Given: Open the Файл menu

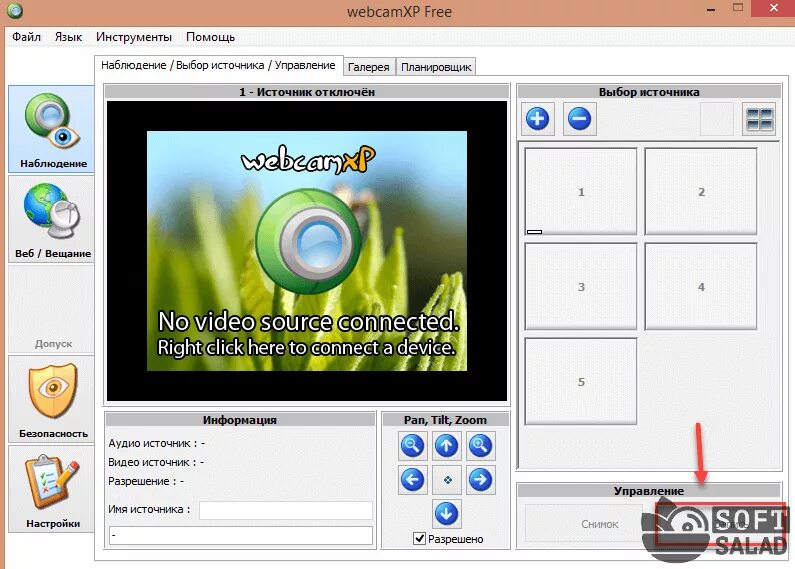Looking at the screenshot, I should (26, 37).
